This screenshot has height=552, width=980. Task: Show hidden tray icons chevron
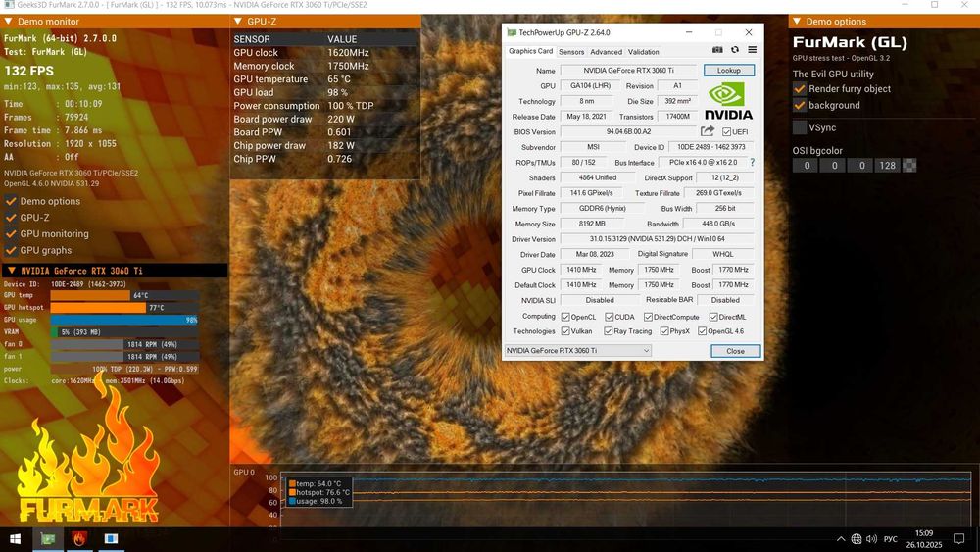tap(841, 539)
